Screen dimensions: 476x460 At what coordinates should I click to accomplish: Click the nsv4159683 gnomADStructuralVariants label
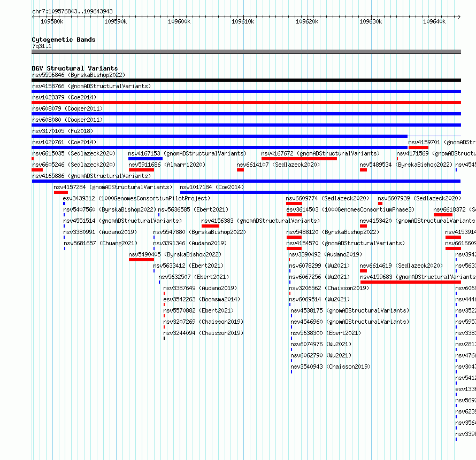coord(418,277)
